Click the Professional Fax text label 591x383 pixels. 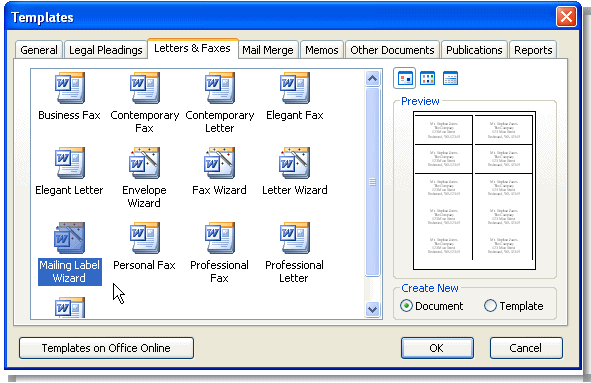pyautogui.click(x=219, y=271)
